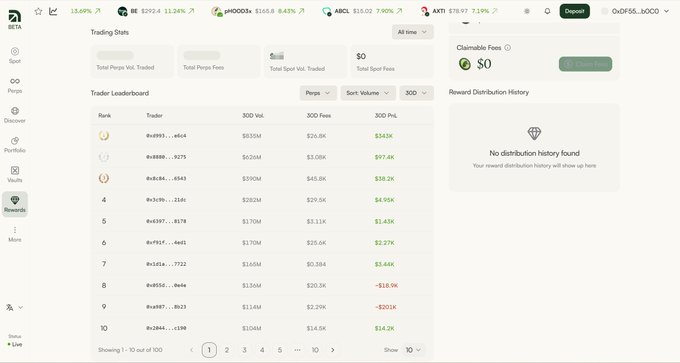
Task: Click the green claimable fees token icon
Action: coord(465,64)
